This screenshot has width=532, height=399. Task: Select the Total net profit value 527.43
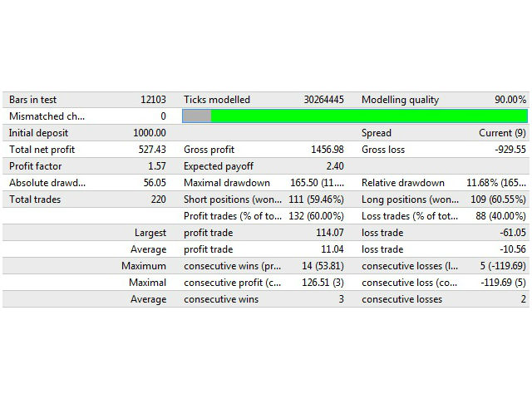152,150
